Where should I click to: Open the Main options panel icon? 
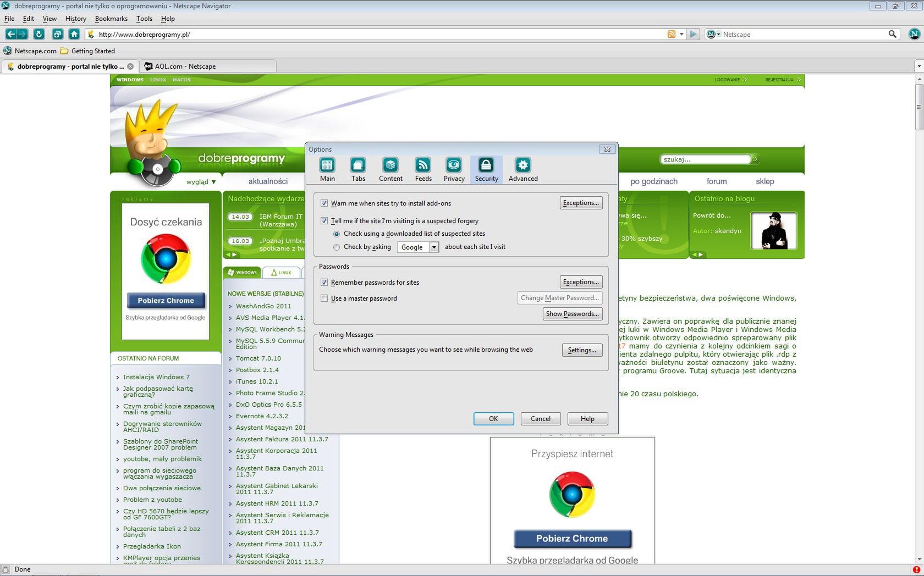[327, 169]
